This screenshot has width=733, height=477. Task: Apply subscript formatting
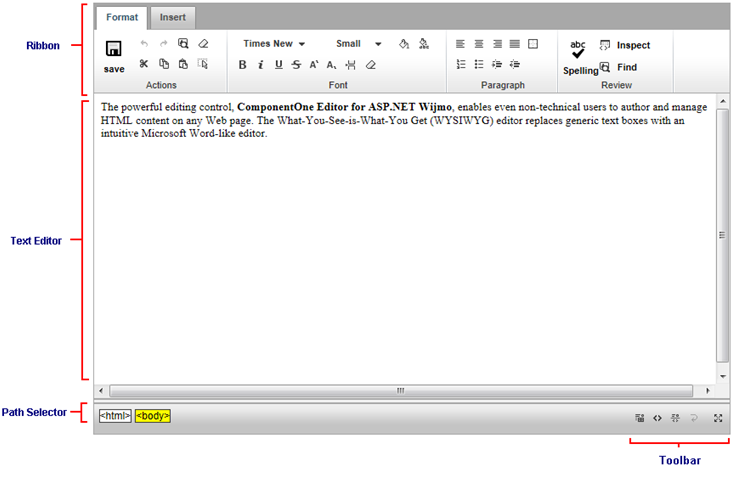tap(331, 65)
